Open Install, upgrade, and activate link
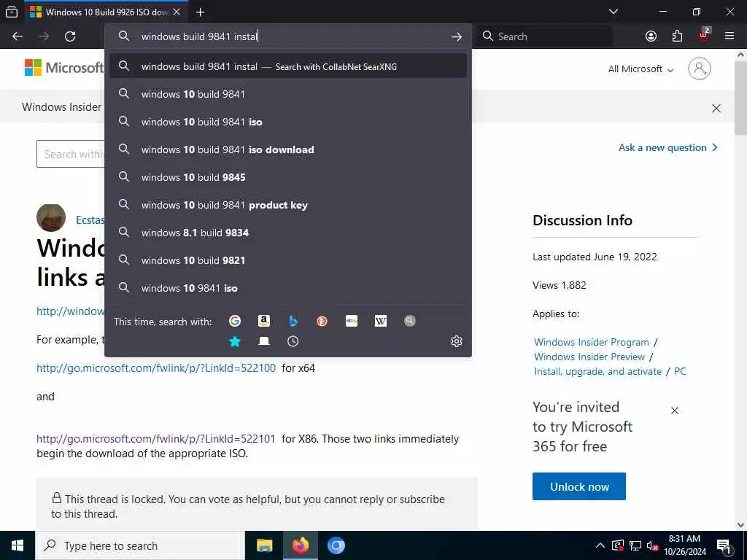Viewport: 747px width, 560px height. pyautogui.click(x=598, y=371)
